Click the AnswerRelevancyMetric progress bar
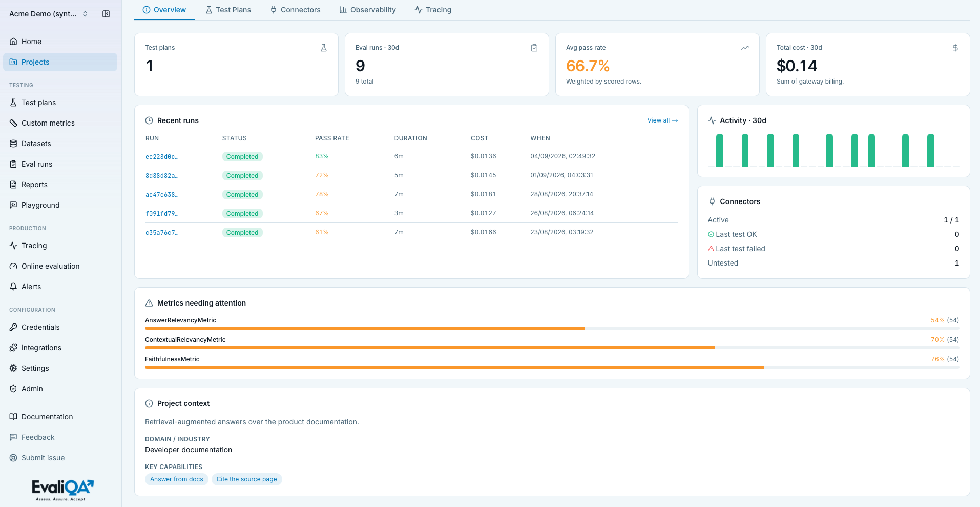 552,328
